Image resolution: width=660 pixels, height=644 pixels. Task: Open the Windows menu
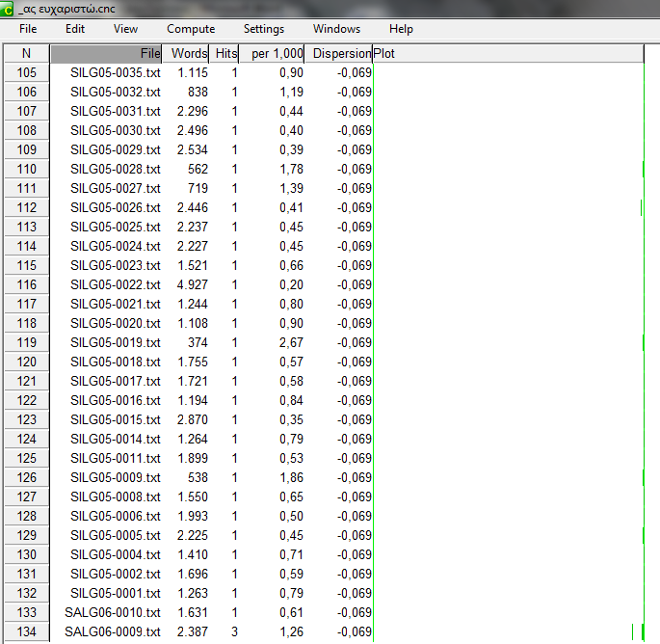336,29
